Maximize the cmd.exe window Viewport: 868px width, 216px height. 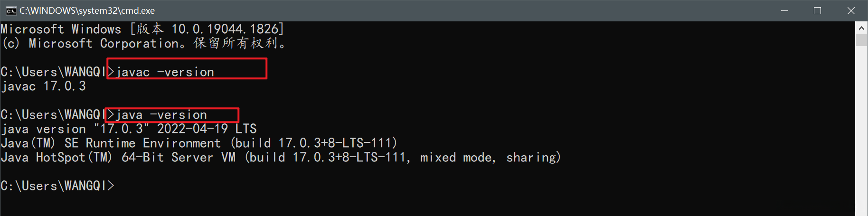[817, 10]
